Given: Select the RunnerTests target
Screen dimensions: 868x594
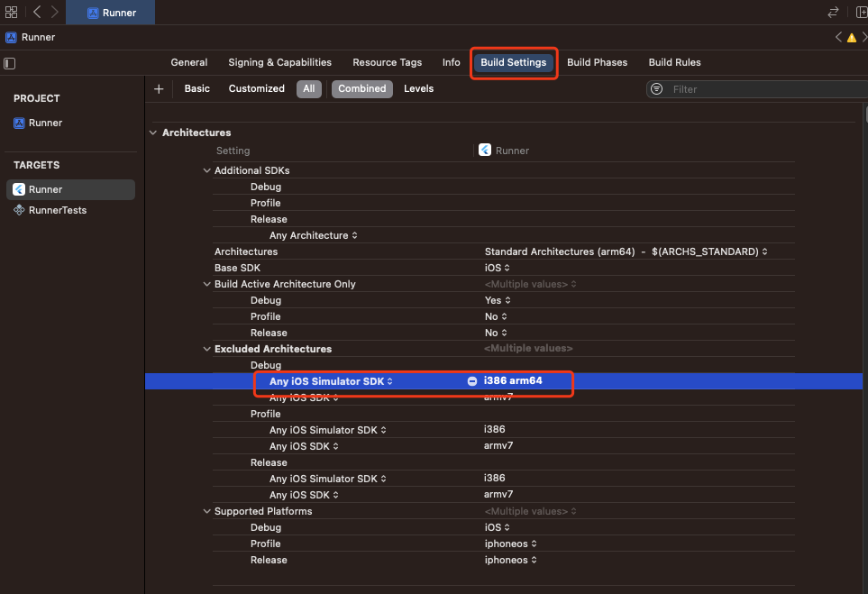Looking at the screenshot, I should (x=58, y=210).
